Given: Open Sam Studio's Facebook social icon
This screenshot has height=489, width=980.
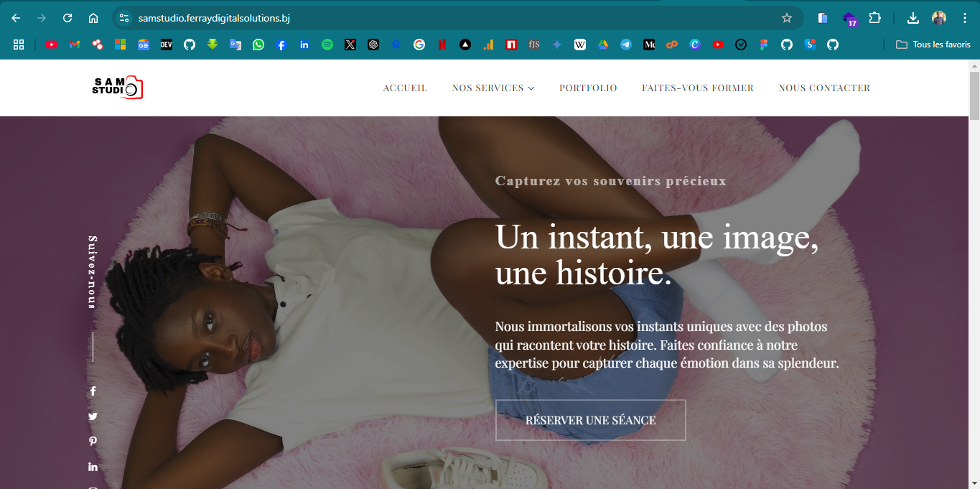Looking at the screenshot, I should pos(93,391).
